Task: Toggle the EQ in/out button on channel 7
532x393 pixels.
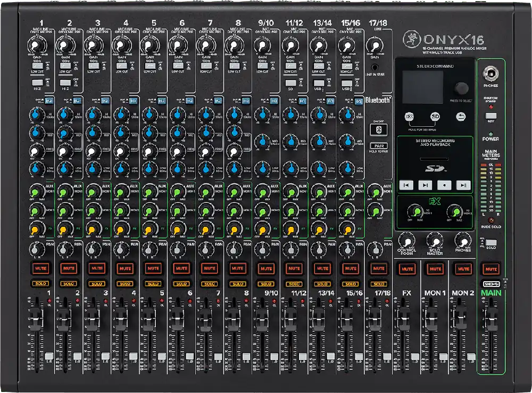Action: coord(218,101)
